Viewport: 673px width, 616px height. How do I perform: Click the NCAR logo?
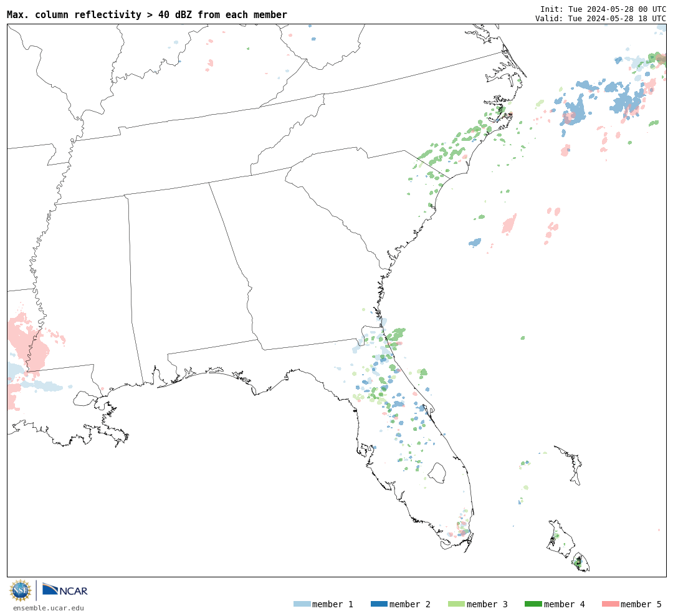click(65, 590)
